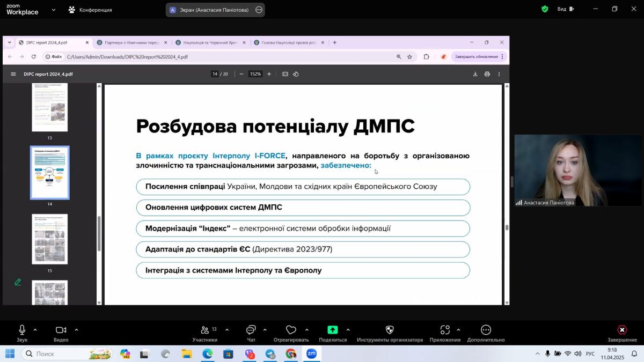Click the green annotation pencil icon
Viewport: 644px width, 362px height.
pyautogui.click(x=18, y=282)
